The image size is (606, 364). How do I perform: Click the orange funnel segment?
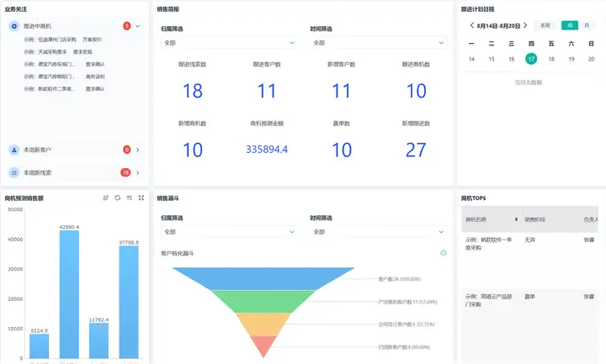pos(263,324)
